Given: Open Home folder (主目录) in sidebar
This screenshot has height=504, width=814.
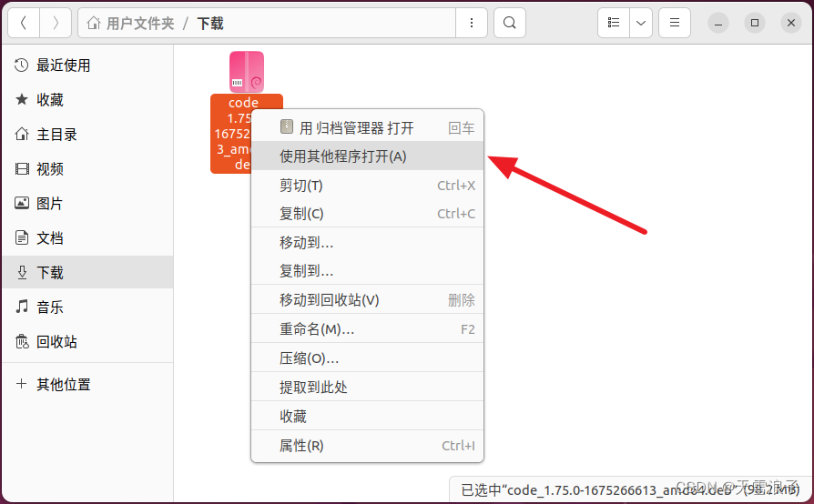Looking at the screenshot, I should point(56,135).
